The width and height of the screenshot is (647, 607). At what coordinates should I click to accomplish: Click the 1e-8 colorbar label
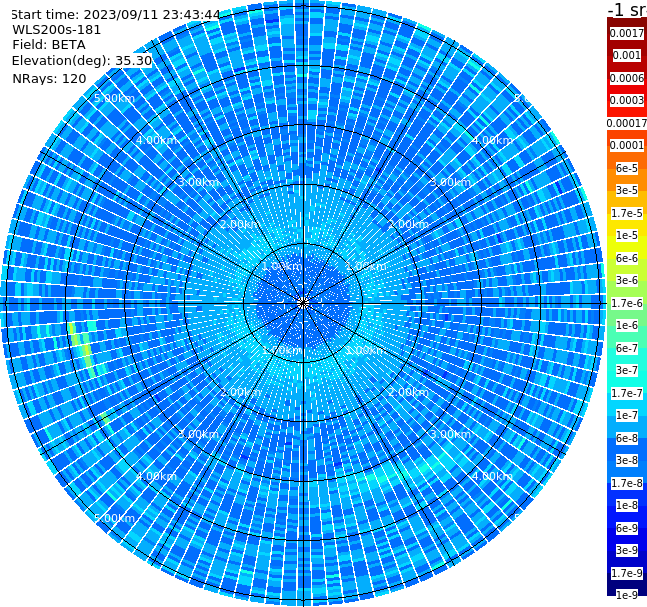(x=627, y=505)
